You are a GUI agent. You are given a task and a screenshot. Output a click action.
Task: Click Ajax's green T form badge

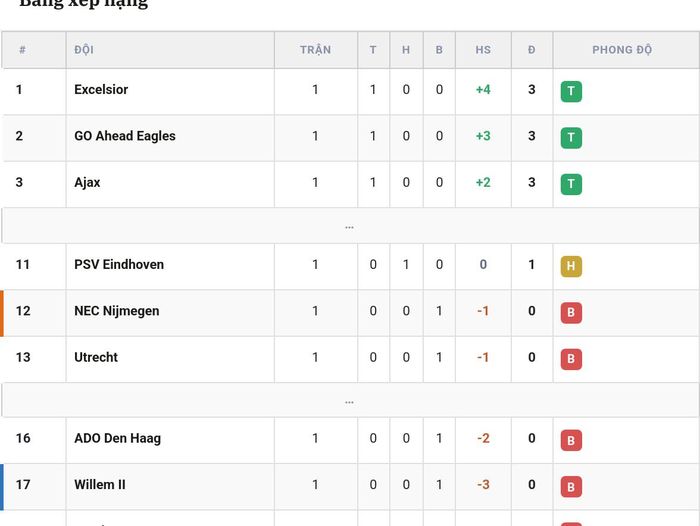(571, 184)
